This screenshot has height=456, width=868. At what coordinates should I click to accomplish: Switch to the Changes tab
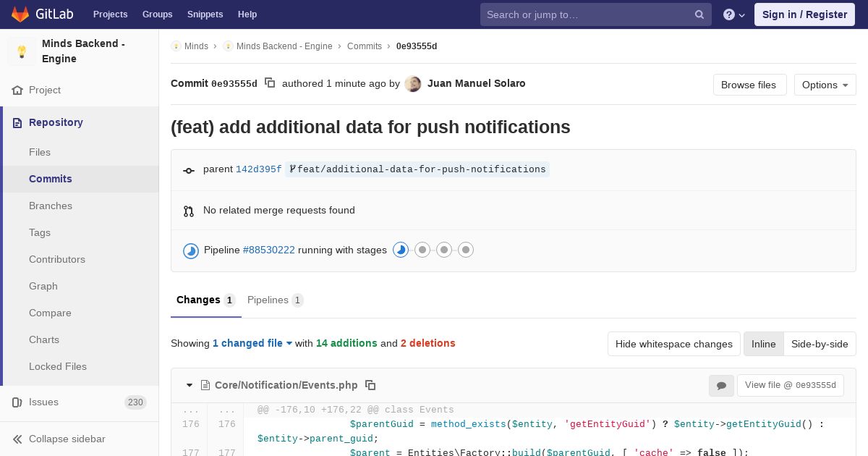tap(206, 300)
